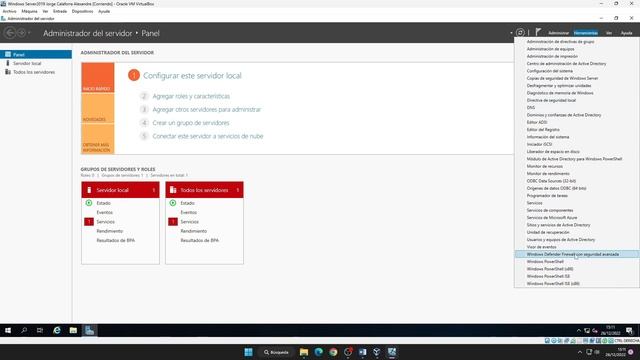Open VirtualBox Dispositivos menu
This screenshot has height=360, width=640.
pyautogui.click(x=82, y=11)
